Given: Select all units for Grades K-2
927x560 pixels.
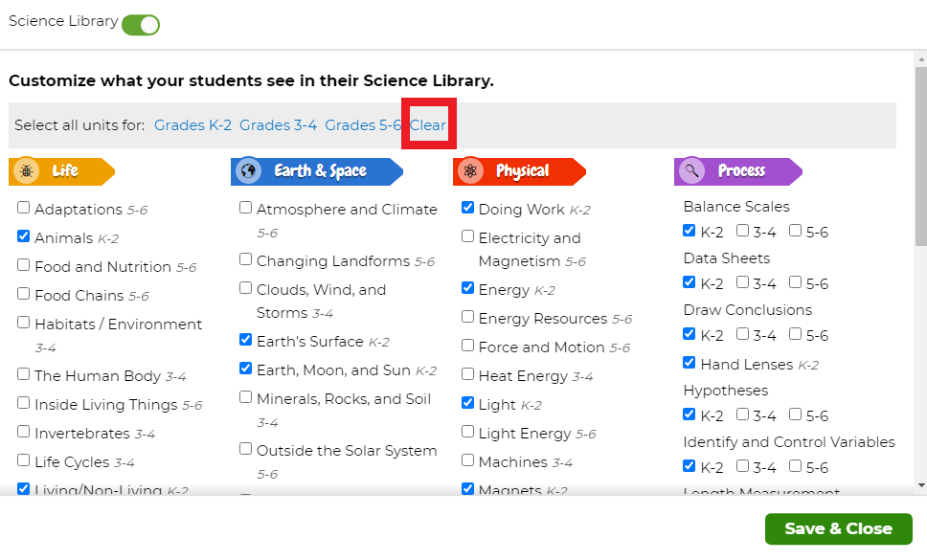Looking at the screenshot, I should pos(192,125).
